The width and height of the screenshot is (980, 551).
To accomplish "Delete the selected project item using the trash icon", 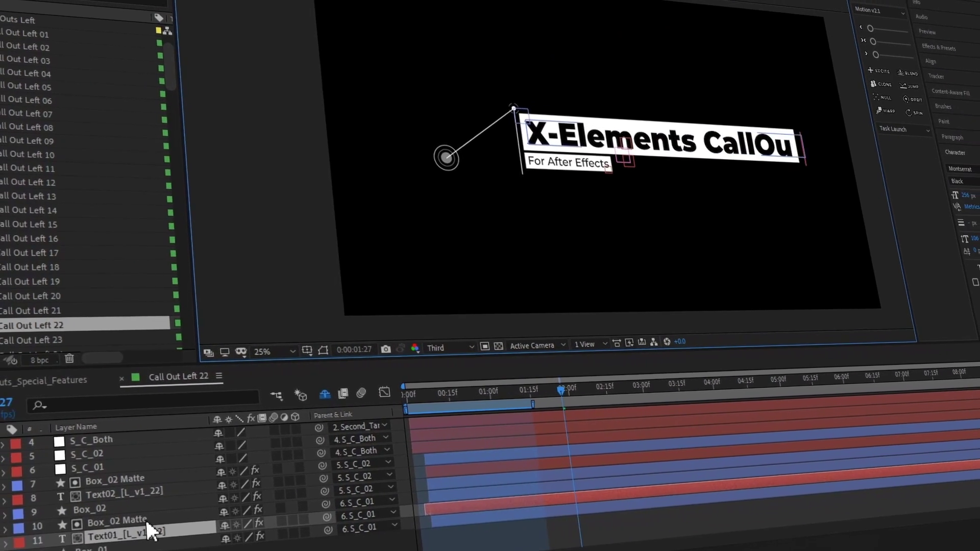I will pyautogui.click(x=69, y=359).
